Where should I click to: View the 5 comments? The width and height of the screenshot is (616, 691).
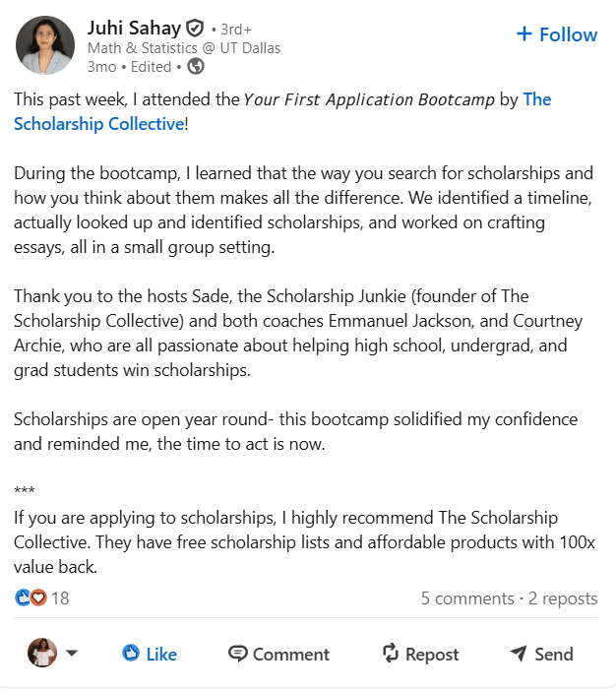[x=466, y=597]
